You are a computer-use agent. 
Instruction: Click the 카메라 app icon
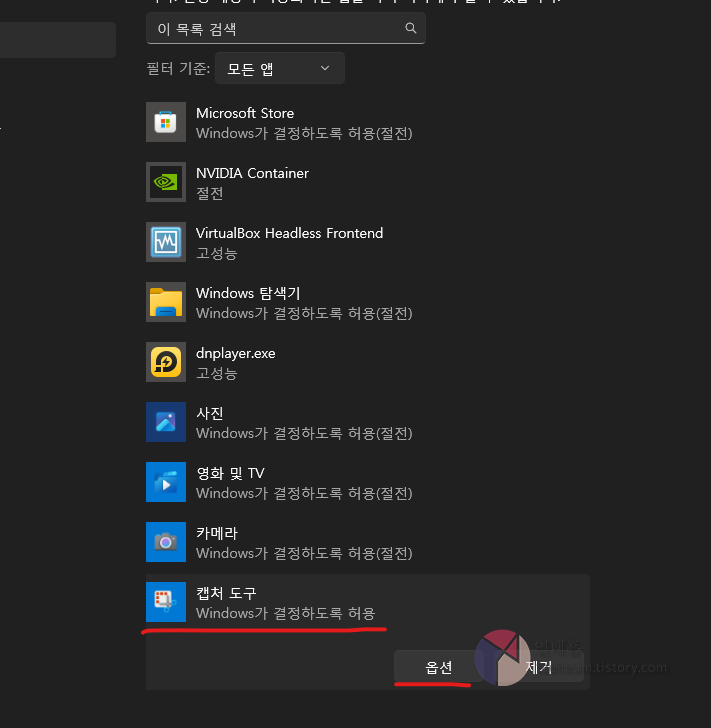coord(166,542)
